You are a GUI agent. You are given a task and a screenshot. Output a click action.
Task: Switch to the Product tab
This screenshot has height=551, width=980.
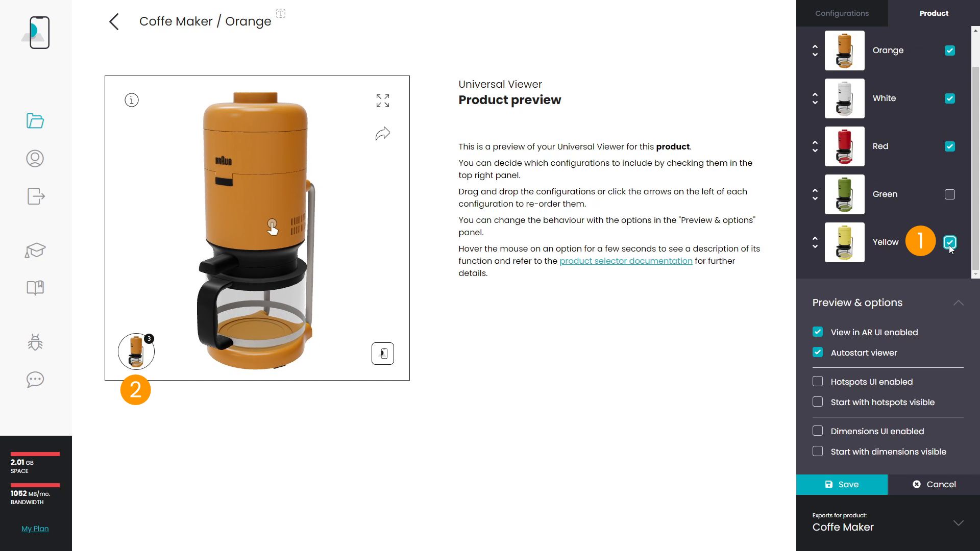click(x=934, y=13)
